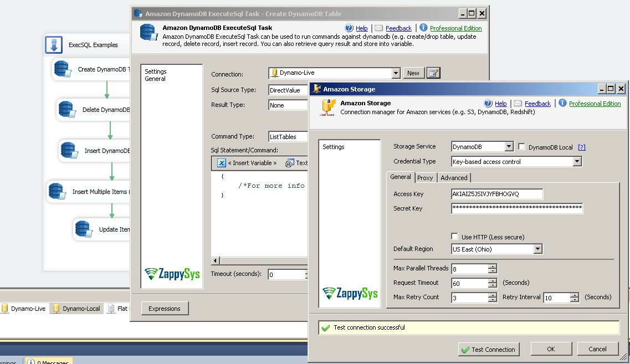
Task: Click the Test Connection button
Action: [489, 349]
